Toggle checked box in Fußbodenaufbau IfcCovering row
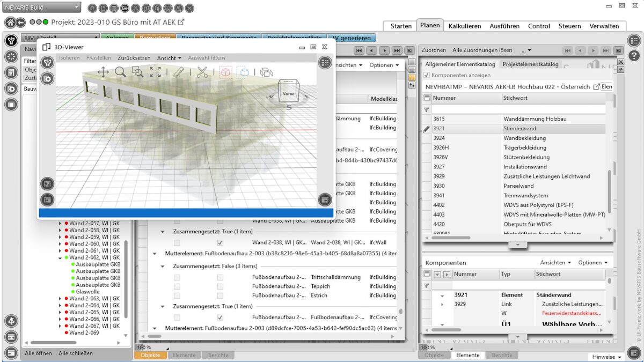Image resolution: width=644 pixels, height=362 pixels. click(220, 317)
